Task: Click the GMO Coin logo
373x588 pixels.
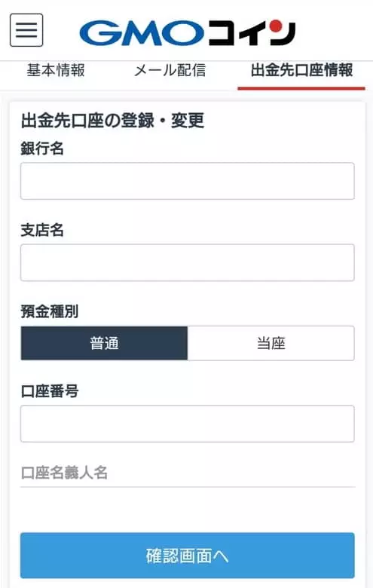Action: coord(188,32)
